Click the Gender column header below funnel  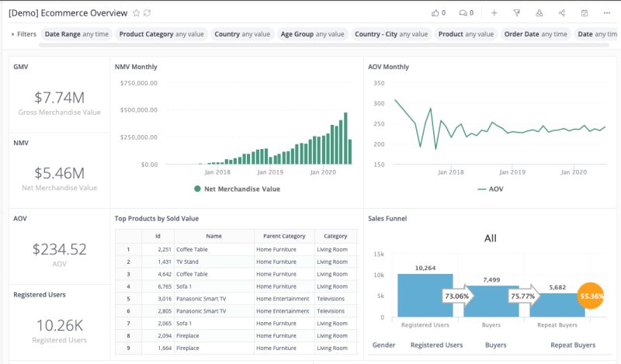point(383,345)
